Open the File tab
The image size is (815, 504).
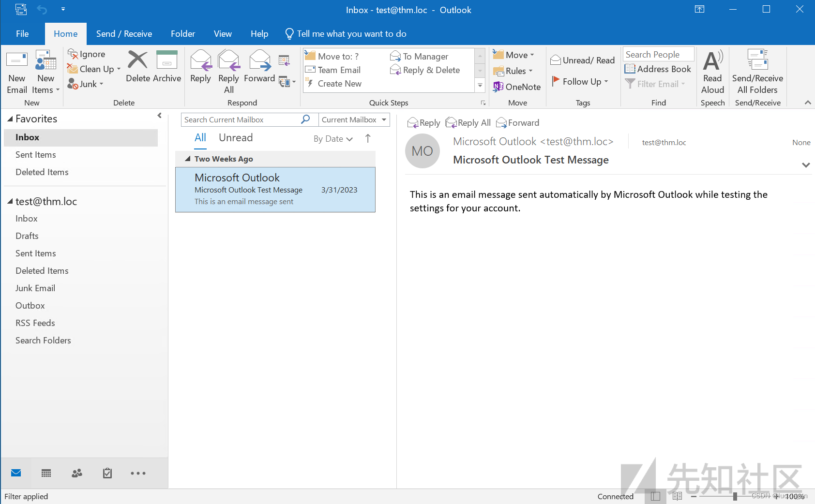point(22,34)
